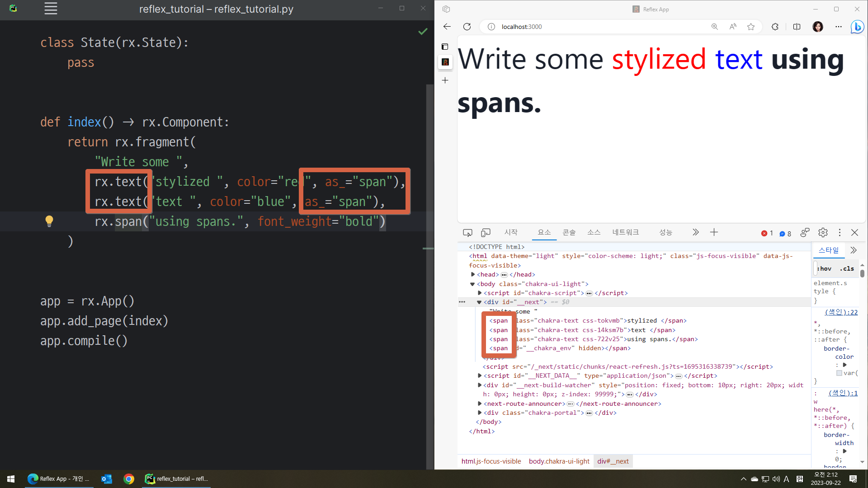
Task: Switch to the 네트워크 tab
Action: 625,232
